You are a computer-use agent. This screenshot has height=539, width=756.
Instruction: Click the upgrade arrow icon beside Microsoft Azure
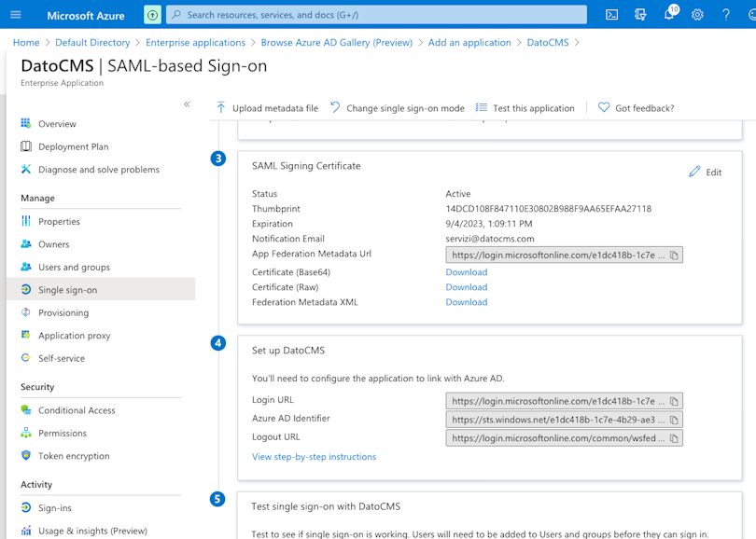(152, 15)
